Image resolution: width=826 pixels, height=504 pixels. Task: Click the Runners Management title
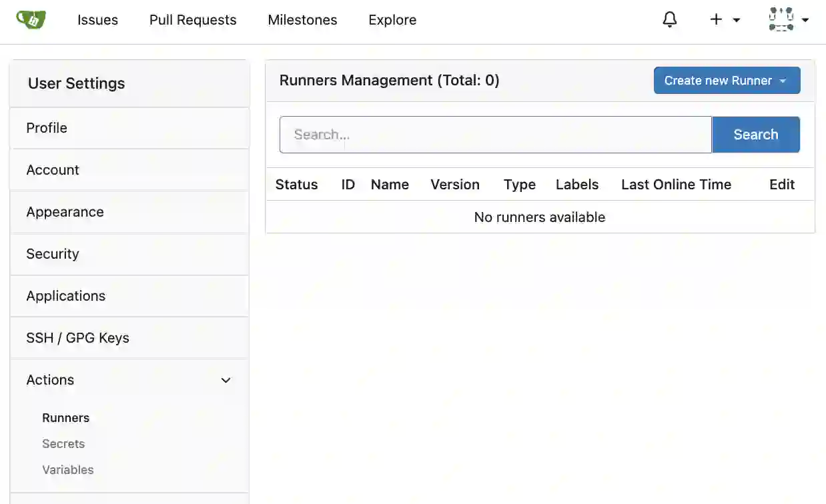tap(389, 81)
